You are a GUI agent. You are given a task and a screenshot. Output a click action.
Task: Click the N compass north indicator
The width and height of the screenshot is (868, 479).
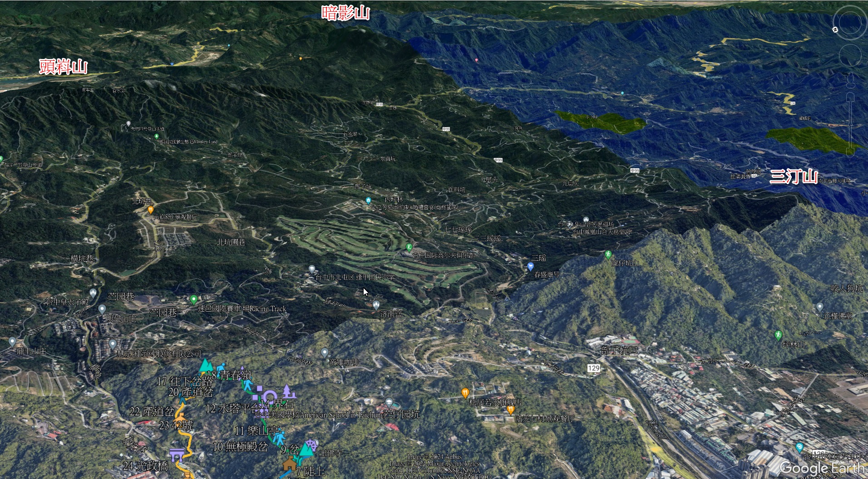pos(835,29)
